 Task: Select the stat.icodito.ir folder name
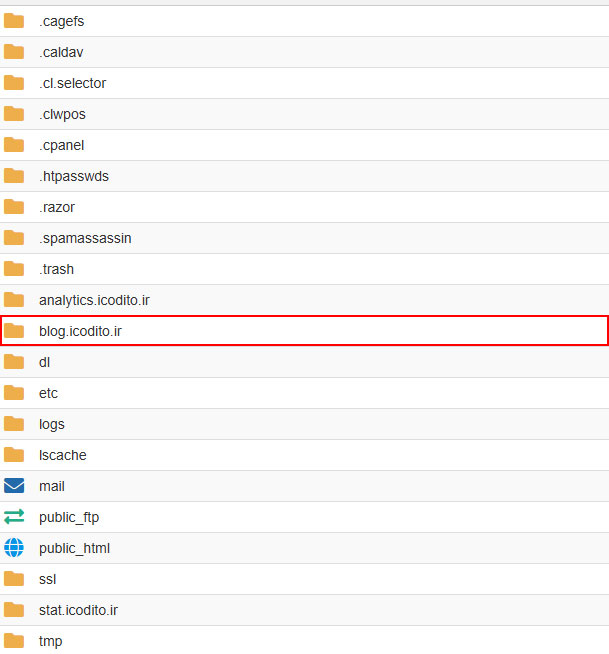click(78, 610)
